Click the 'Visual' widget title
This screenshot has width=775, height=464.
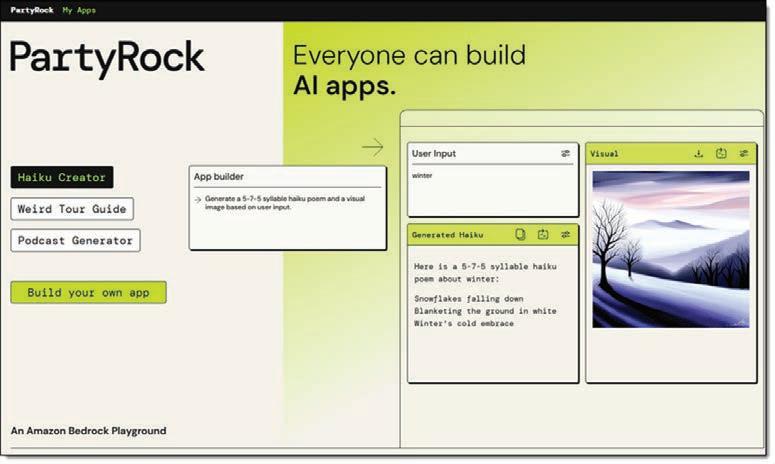tap(604, 154)
